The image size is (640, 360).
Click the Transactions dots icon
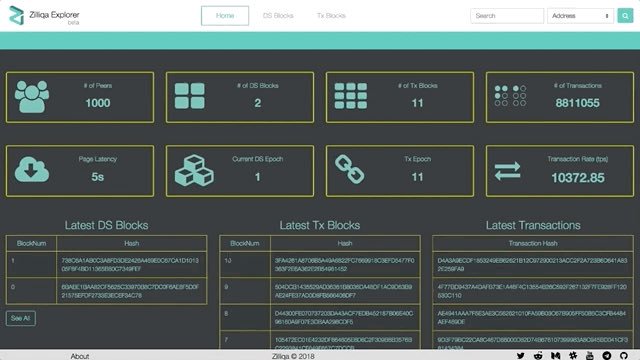pyautogui.click(x=510, y=96)
